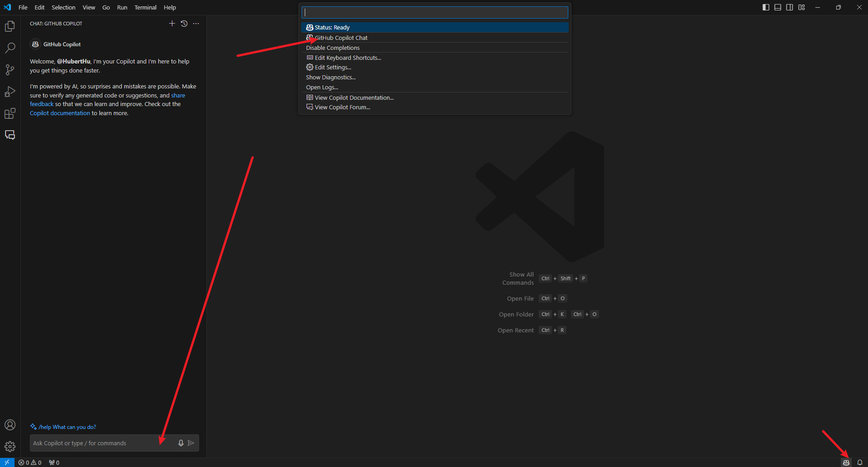Click the Open File watermark text

pos(520,298)
